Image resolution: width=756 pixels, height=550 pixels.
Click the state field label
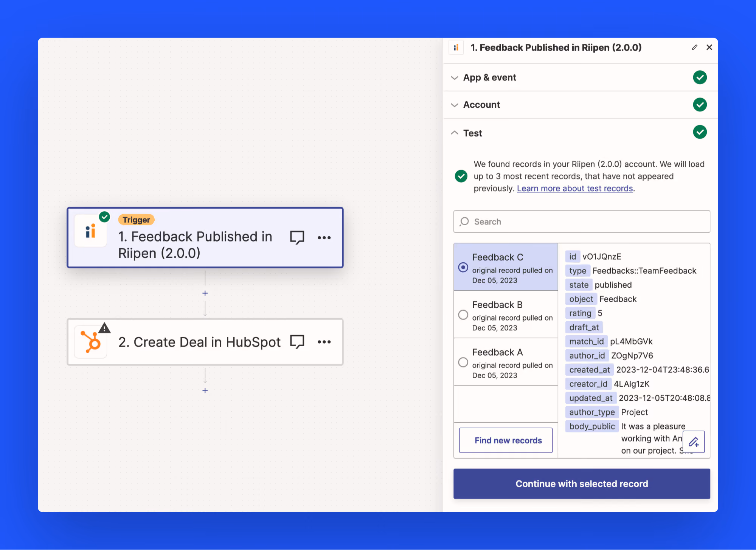pyautogui.click(x=579, y=285)
